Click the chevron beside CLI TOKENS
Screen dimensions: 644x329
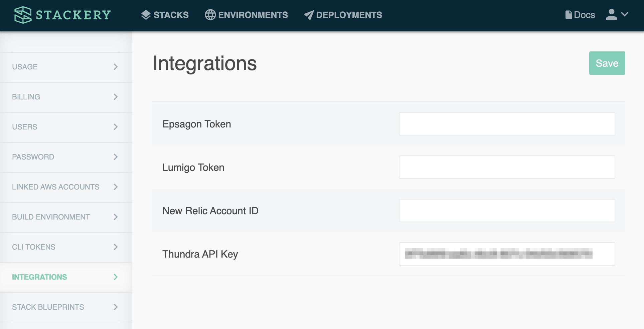pos(116,247)
